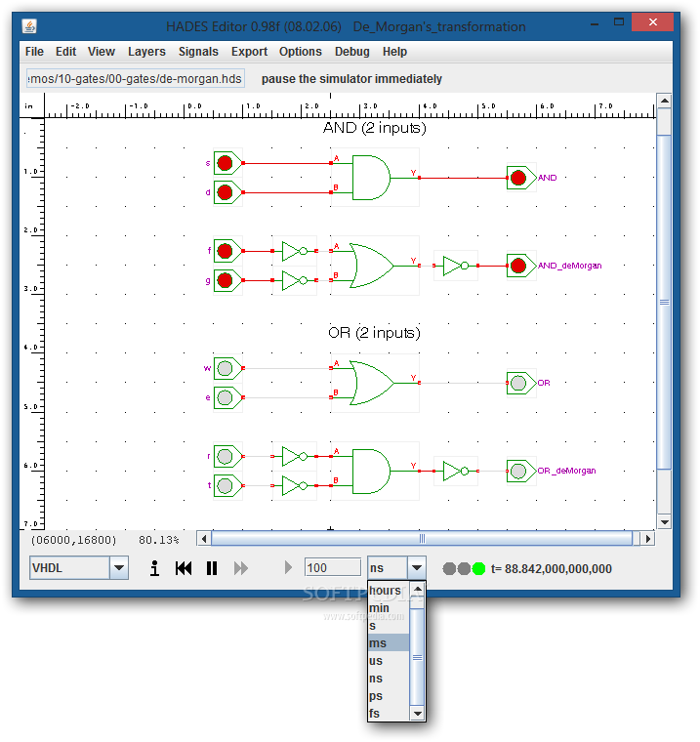This screenshot has width=700, height=742.
Task: Open the Options menu
Action: (x=301, y=52)
